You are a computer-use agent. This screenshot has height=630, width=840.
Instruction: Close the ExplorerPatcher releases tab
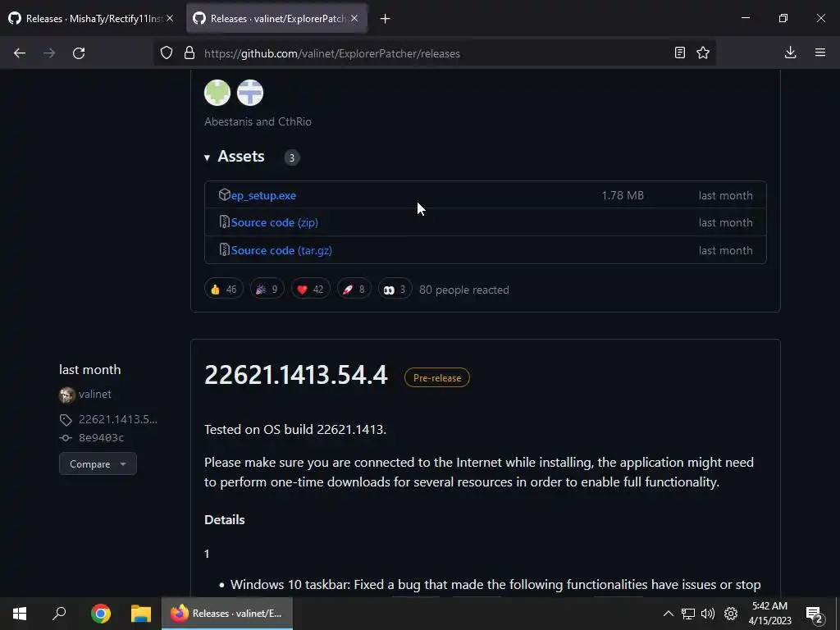[354, 18]
